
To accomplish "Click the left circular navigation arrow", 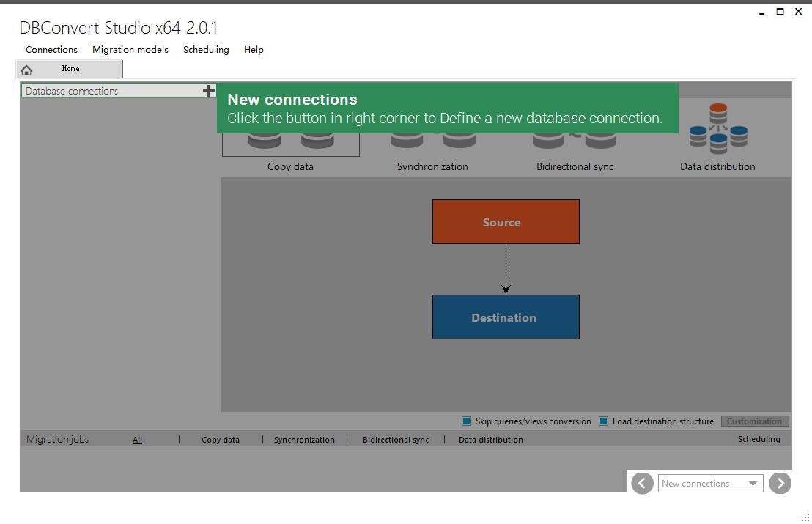I will coord(642,483).
